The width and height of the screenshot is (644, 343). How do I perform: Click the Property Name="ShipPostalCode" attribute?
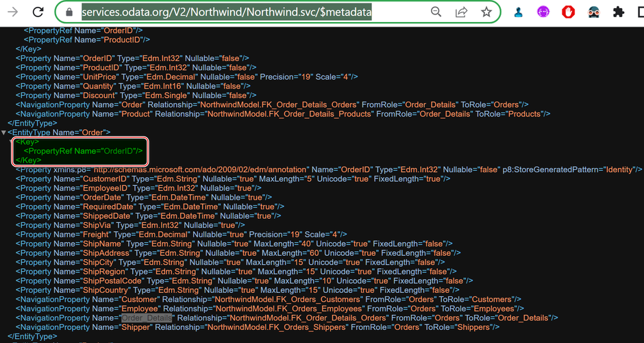pyautogui.click(x=99, y=281)
